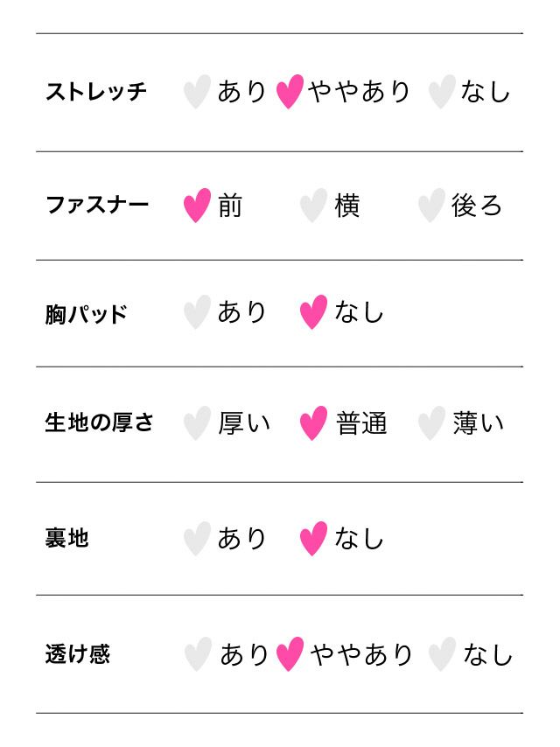Click the gray heart for ストレッチ なし
The height and width of the screenshot is (747, 560).
(x=442, y=92)
